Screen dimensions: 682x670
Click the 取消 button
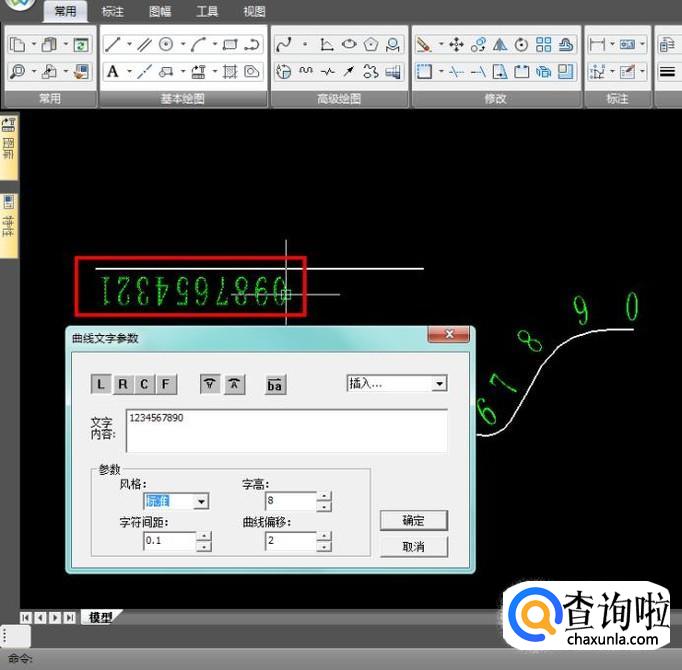414,546
